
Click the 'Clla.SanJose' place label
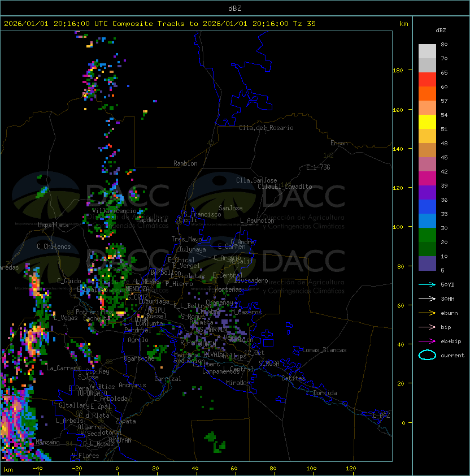point(256,180)
